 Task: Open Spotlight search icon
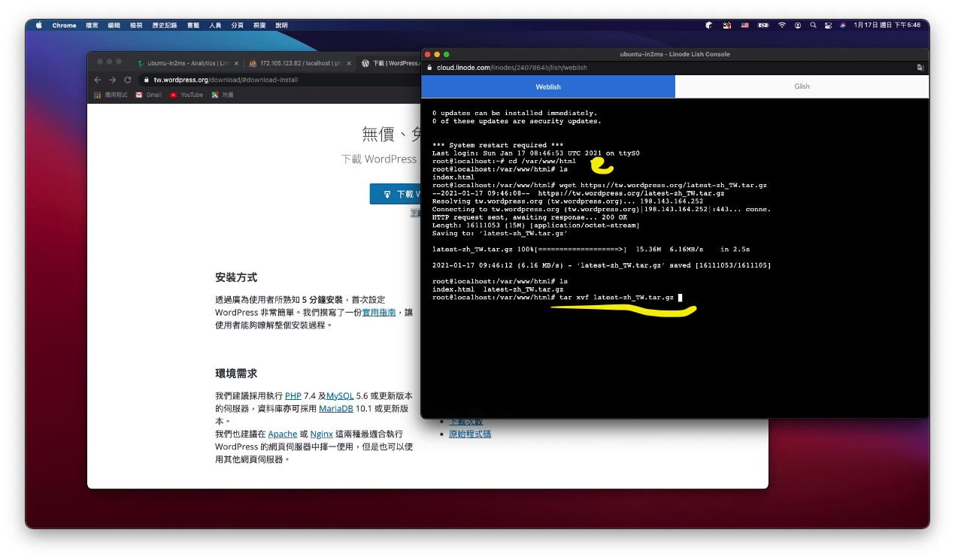click(x=813, y=25)
